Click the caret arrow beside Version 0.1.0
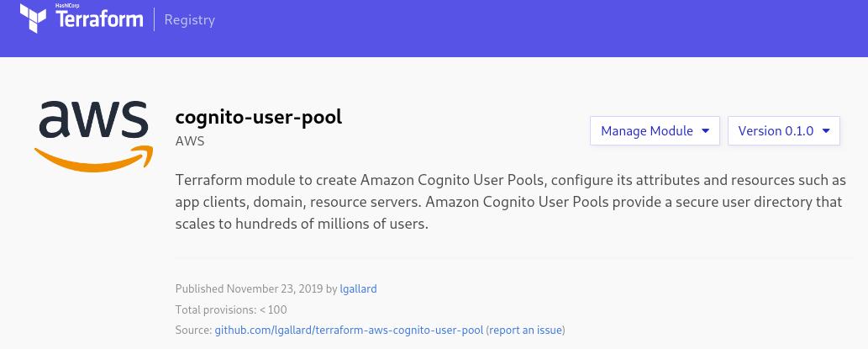 click(x=826, y=131)
